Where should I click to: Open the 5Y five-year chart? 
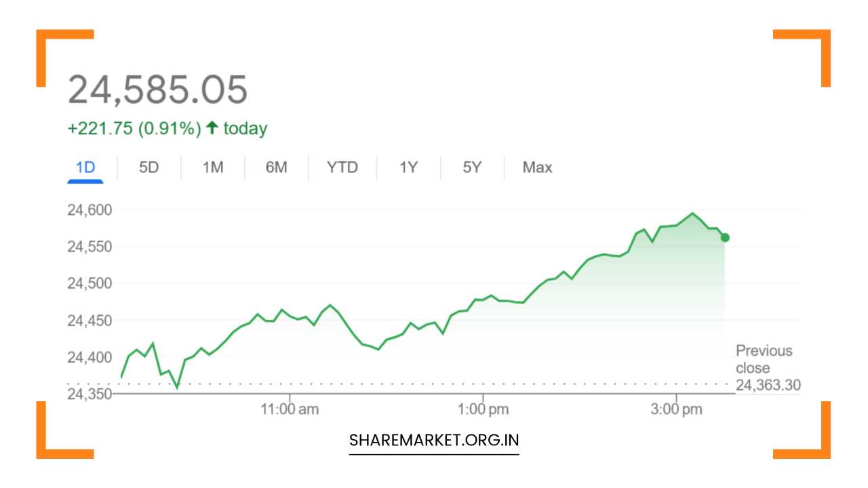[471, 167]
